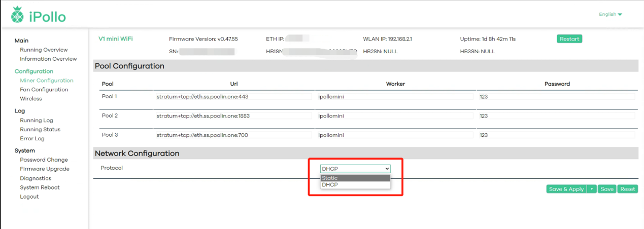Screen dimensions: 644x229
Task: Click the Pool 1 Url input field
Action: tap(233, 96)
